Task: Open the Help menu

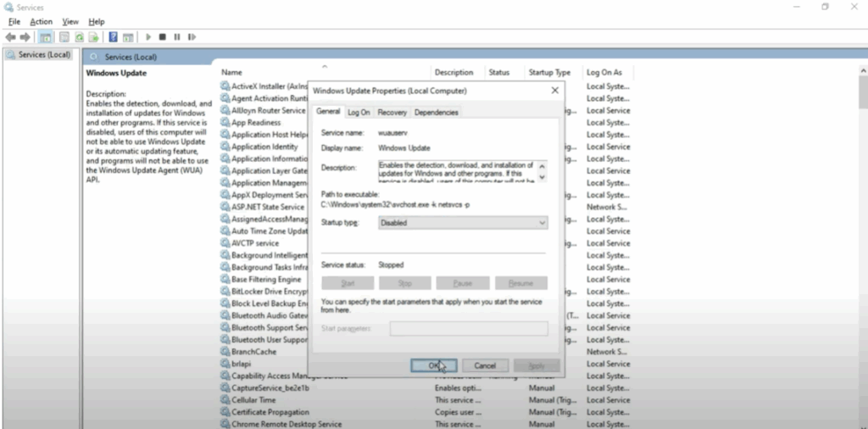Action: click(x=97, y=21)
